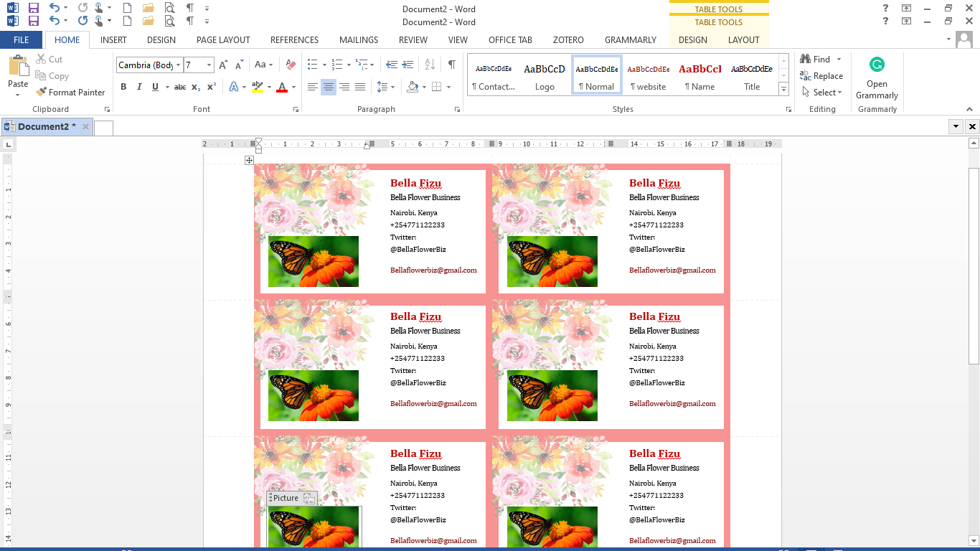This screenshot has height=551, width=980.
Task: Click the superscript icon
Action: click(x=210, y=86)
